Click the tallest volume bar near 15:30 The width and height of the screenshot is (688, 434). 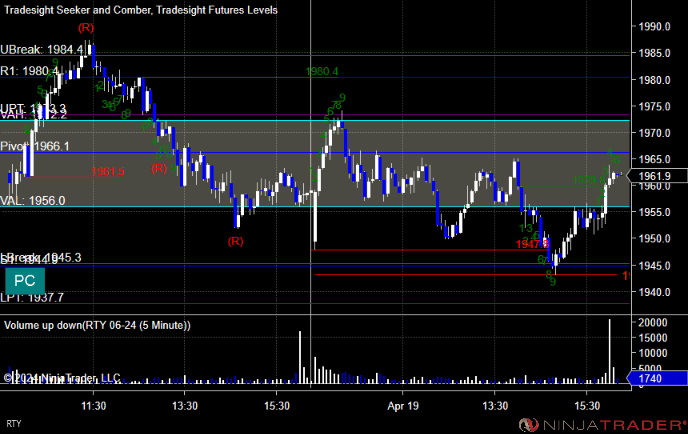pyautogui.click(x=609, y=352)
